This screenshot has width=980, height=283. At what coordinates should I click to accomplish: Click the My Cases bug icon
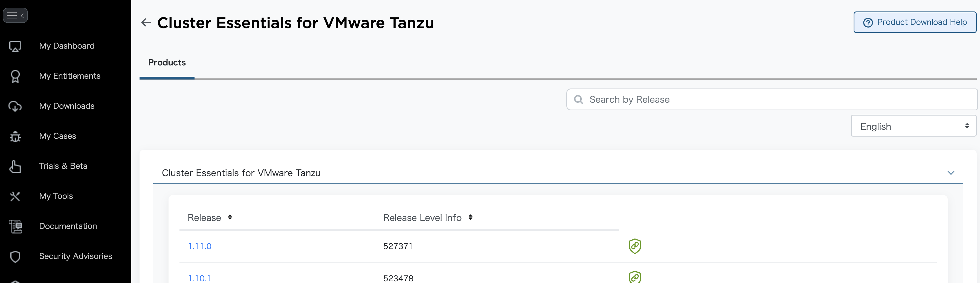(x=15, y=136)
